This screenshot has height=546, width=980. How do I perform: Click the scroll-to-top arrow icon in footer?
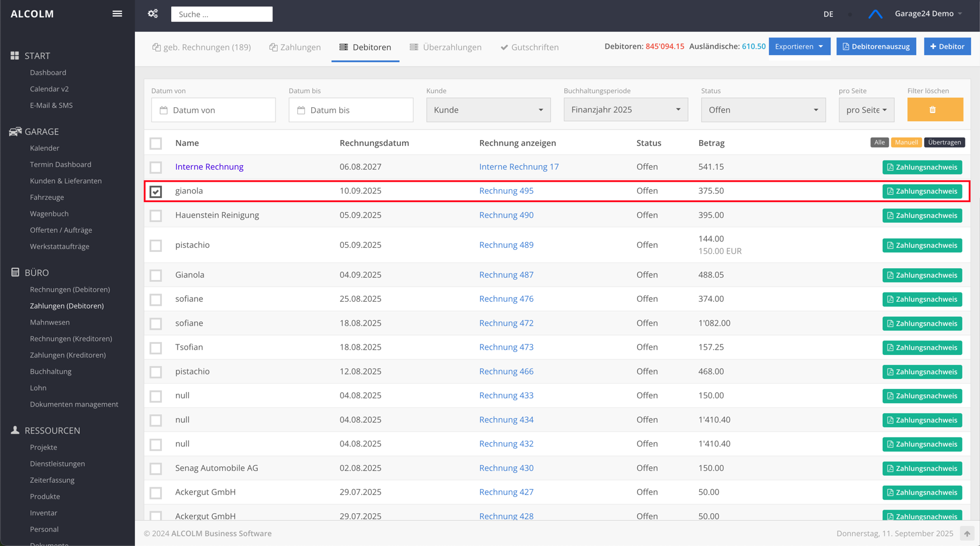967,534
